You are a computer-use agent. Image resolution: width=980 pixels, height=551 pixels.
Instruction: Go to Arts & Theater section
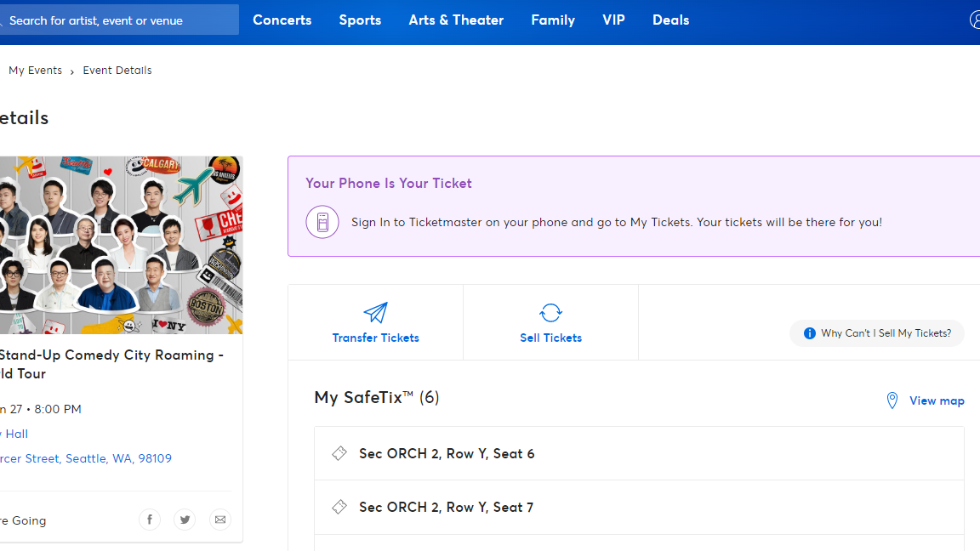456,20
